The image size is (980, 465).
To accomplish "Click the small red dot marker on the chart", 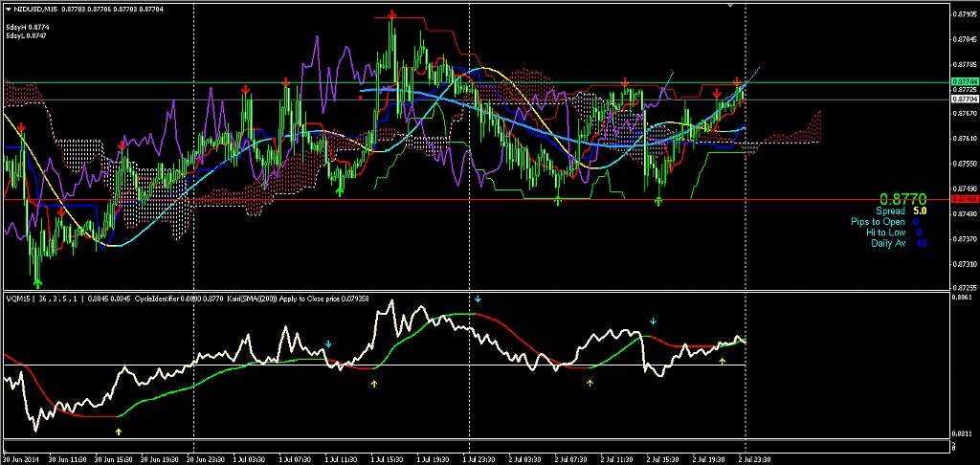I will tap(360, 97).
